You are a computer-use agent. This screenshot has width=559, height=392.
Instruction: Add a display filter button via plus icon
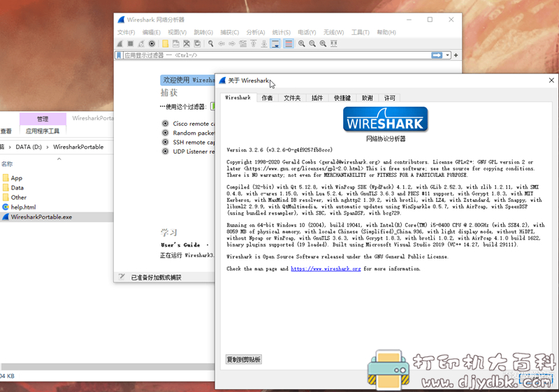pyautogui.click(x=456, y=55)
